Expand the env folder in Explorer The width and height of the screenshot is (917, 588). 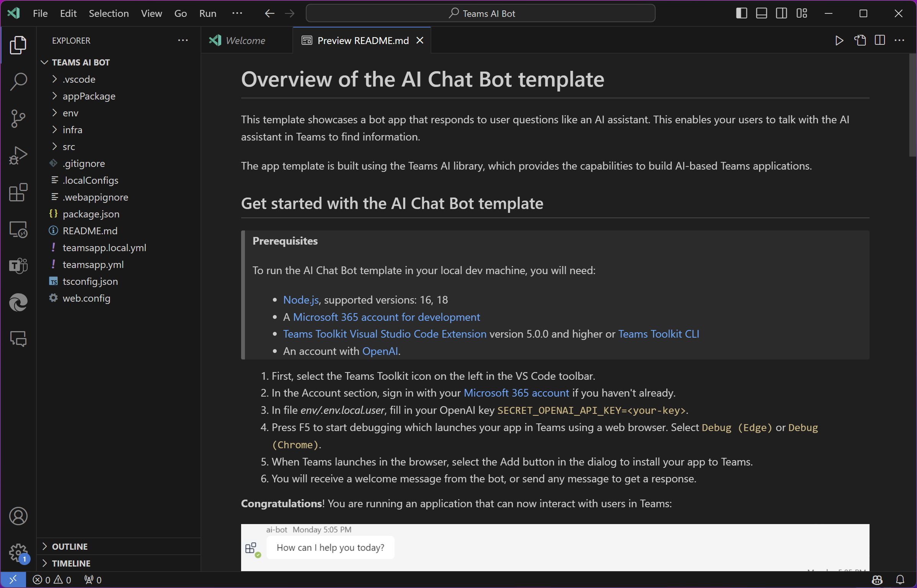point(70,112)
